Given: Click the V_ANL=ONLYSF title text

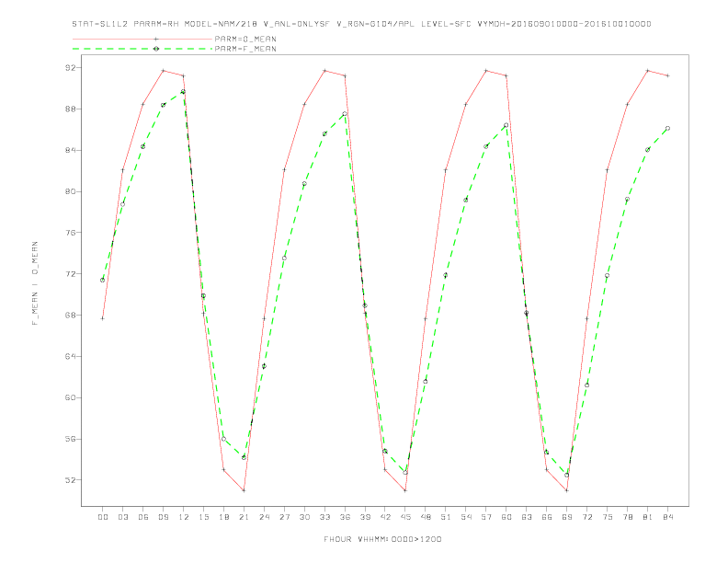Looking at the screenshot, I should [296, 24].
